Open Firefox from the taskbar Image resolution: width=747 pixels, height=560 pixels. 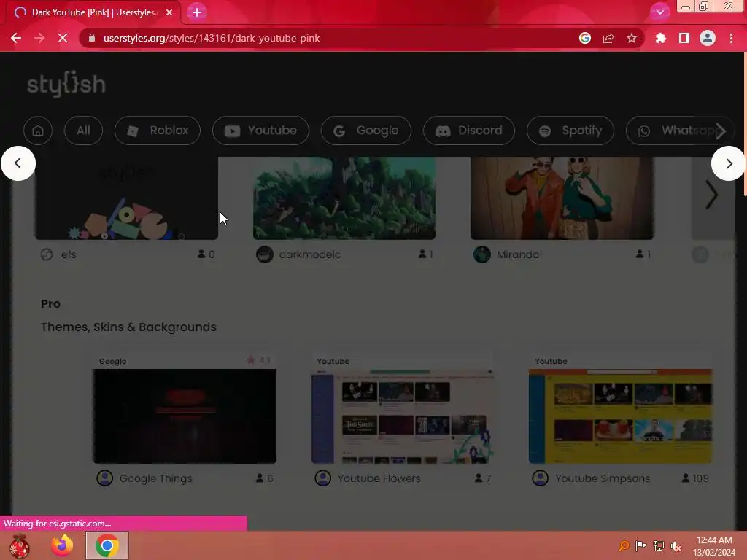63,545
